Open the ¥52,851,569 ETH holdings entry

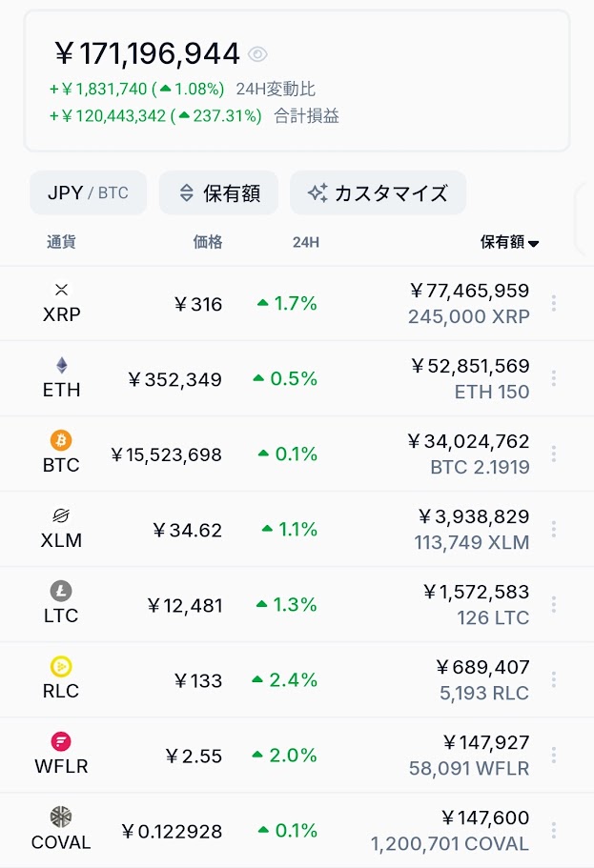(x=470, y=378)
